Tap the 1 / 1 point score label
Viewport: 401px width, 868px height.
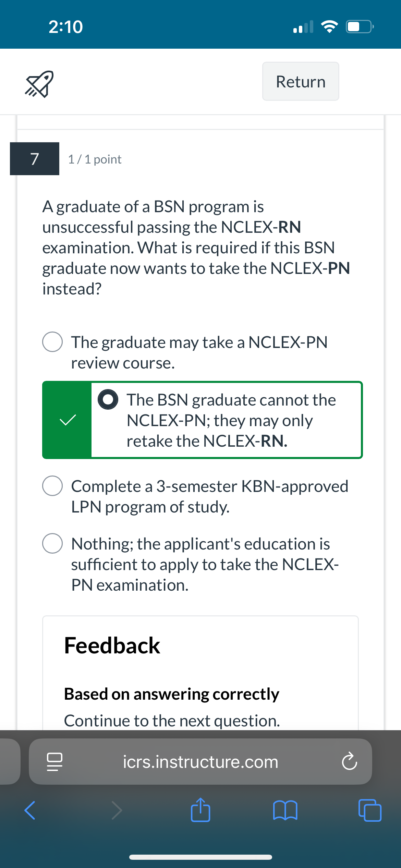coord(95,159)
